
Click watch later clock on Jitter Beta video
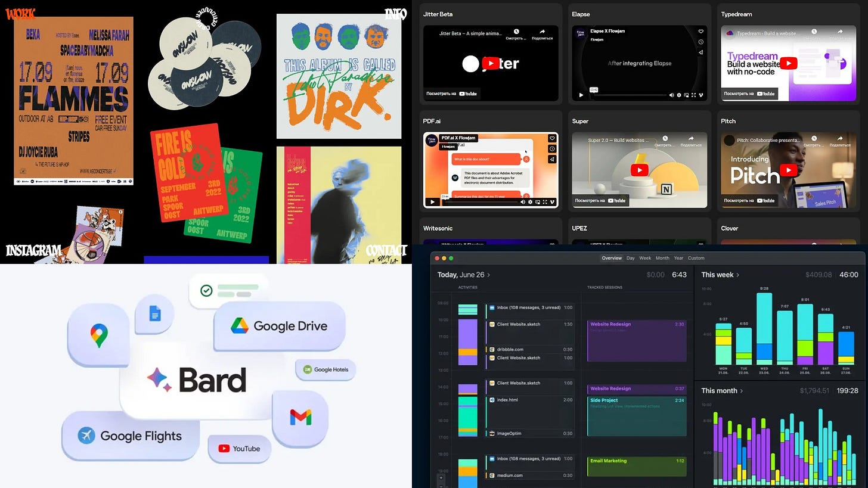coord(516,32)
